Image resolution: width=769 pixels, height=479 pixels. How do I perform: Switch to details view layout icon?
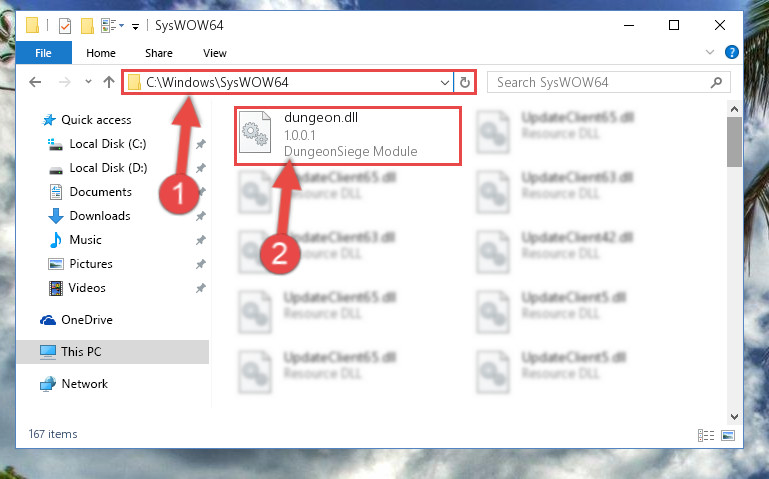click(x=706, y=435)
